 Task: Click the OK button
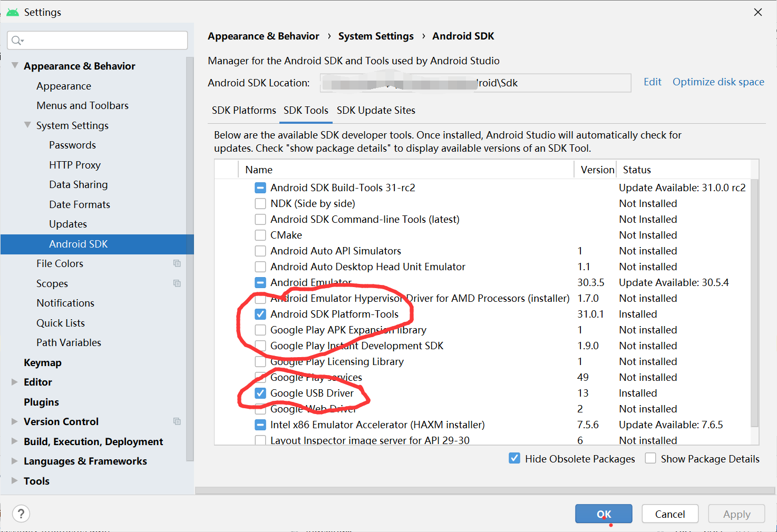[x=604, y=514]
